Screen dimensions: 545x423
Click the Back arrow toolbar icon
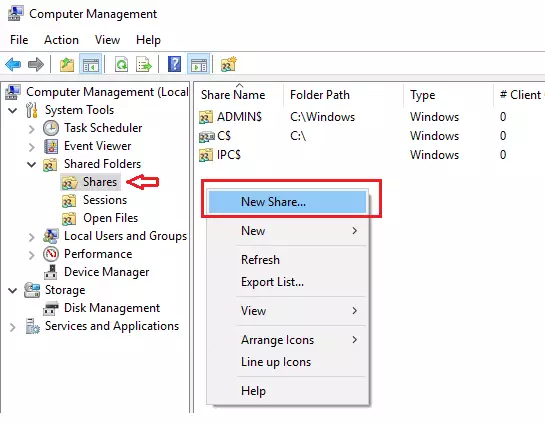(14, 65)
